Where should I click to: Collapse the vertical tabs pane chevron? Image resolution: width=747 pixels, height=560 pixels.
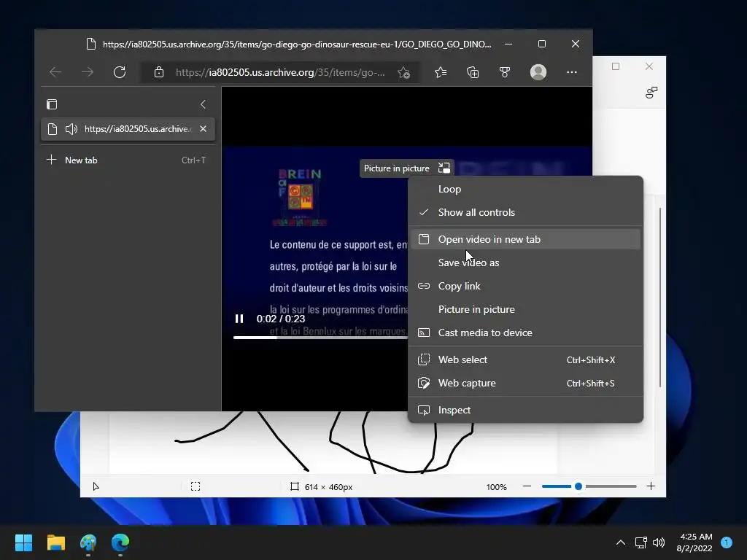click(203, 104)
